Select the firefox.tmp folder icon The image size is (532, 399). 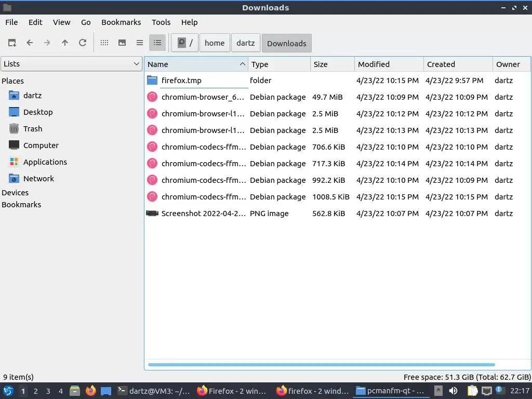pos(152,81)
